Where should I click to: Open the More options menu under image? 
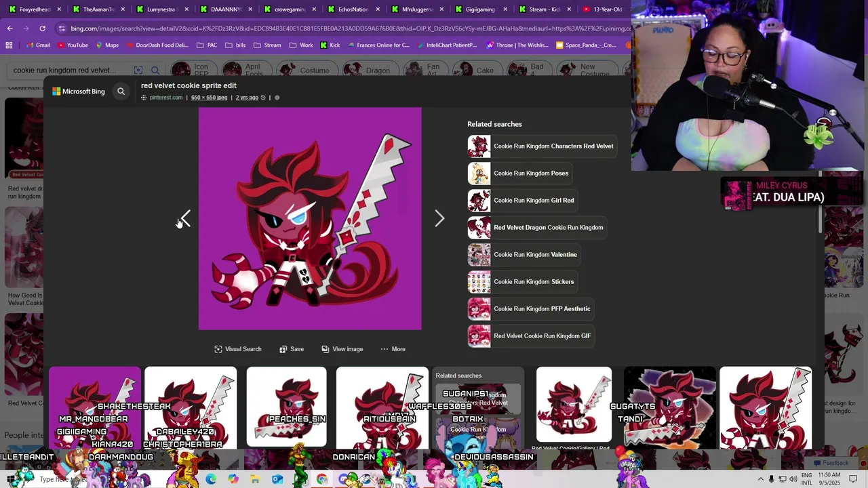(x=393, y=349)
